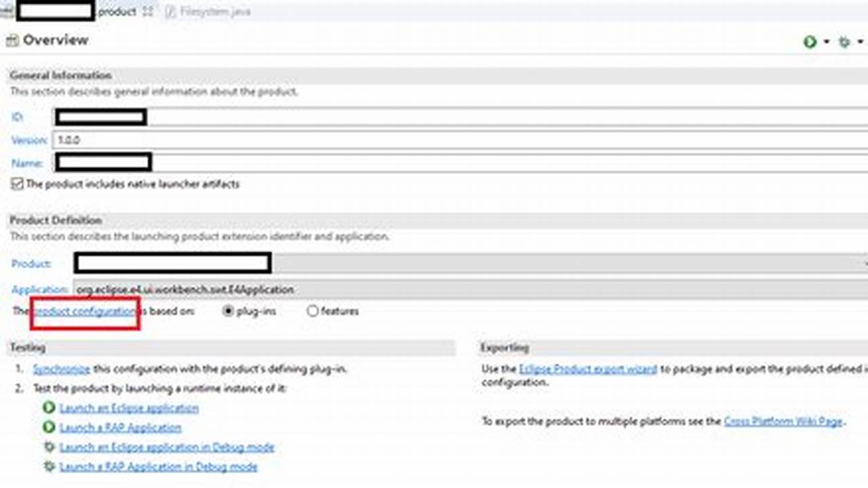Viewport: 868px width, 488px height.
Task: Open the Product field dropdown
Action: 864,264
